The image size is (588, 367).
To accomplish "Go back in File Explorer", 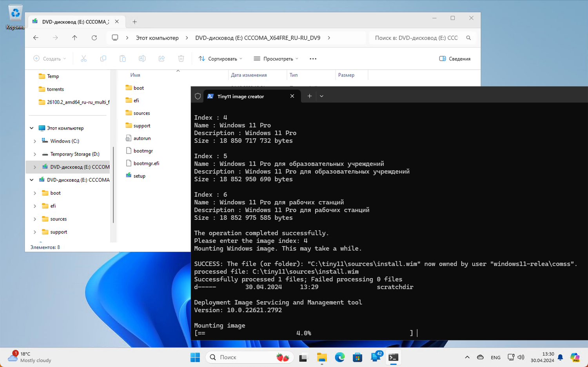I will (36, 38).
